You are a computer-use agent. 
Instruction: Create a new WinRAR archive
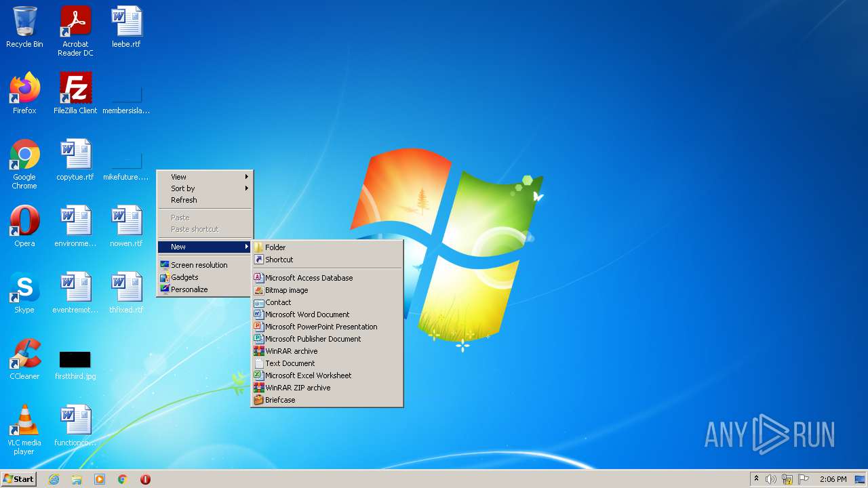coord(327,351)
